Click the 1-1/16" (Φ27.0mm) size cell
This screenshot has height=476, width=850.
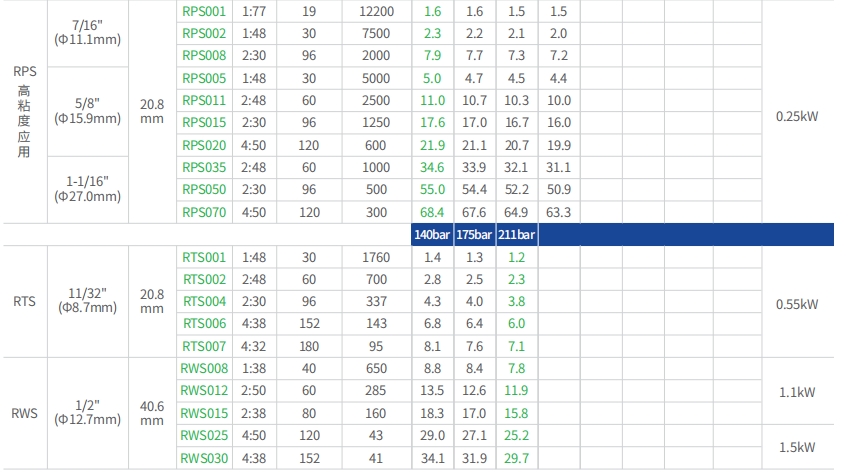(87, 189)
